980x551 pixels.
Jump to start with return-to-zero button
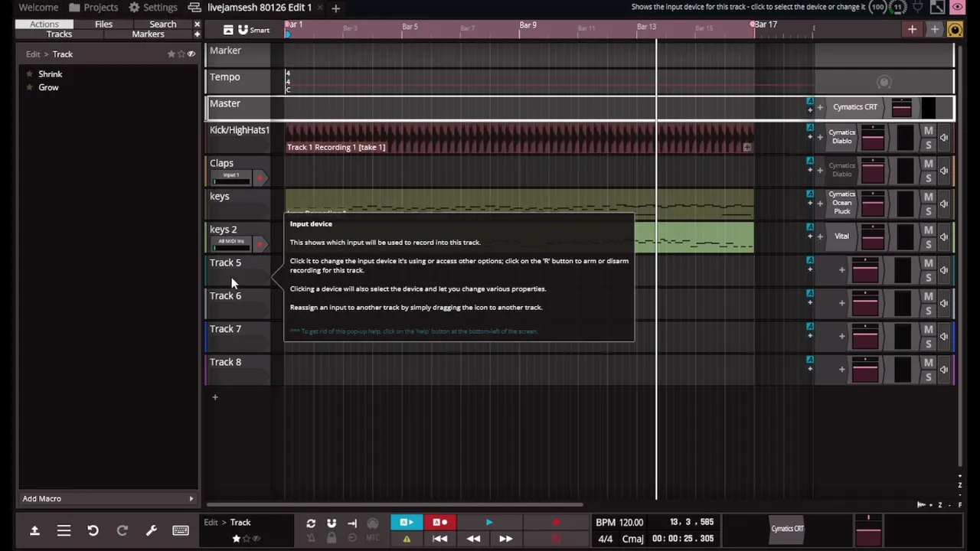440,539
